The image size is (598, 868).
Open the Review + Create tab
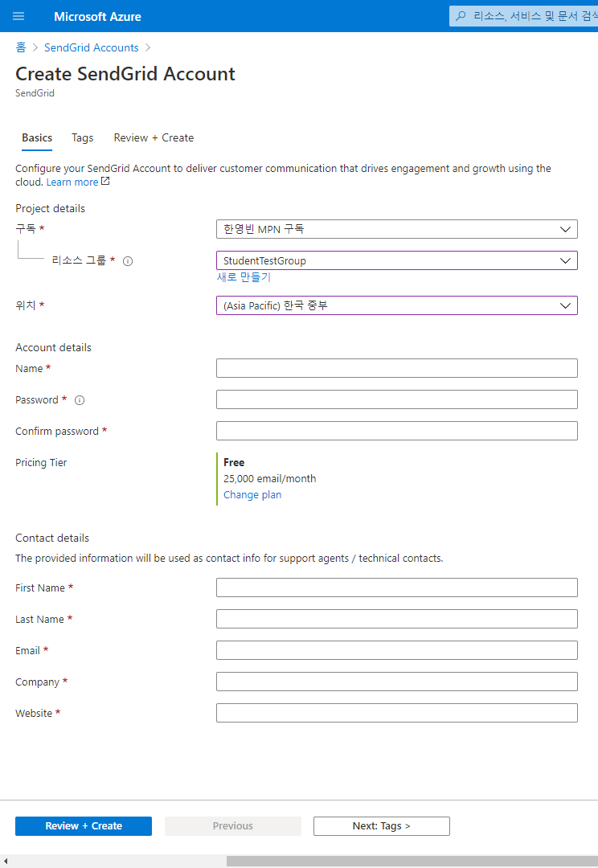tap(154, 138)
